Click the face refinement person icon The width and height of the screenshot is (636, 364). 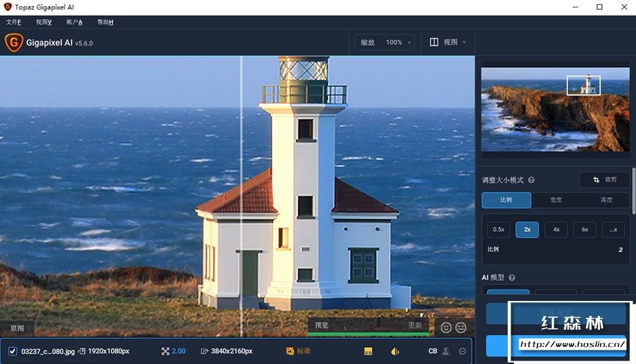[446, 351]
